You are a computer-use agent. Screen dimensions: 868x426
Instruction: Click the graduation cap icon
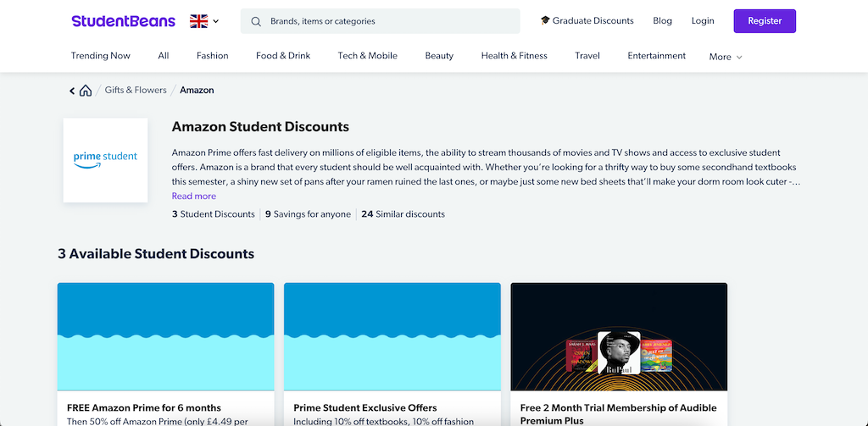(545, 20)
